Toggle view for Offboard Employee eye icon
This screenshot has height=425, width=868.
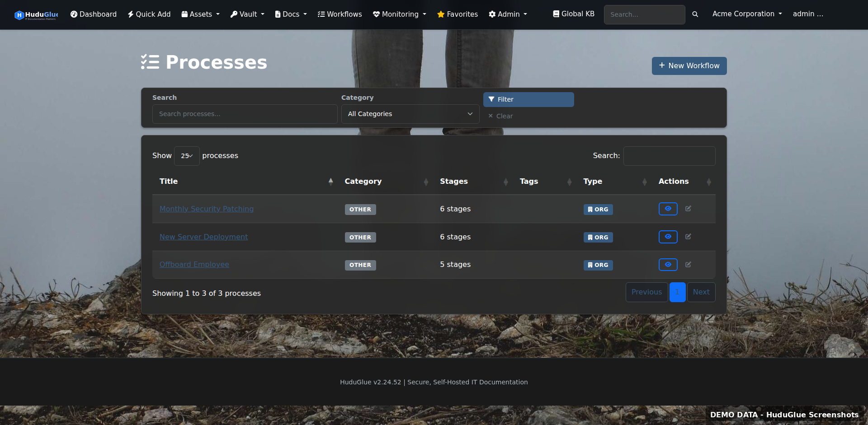pos(668,265)
